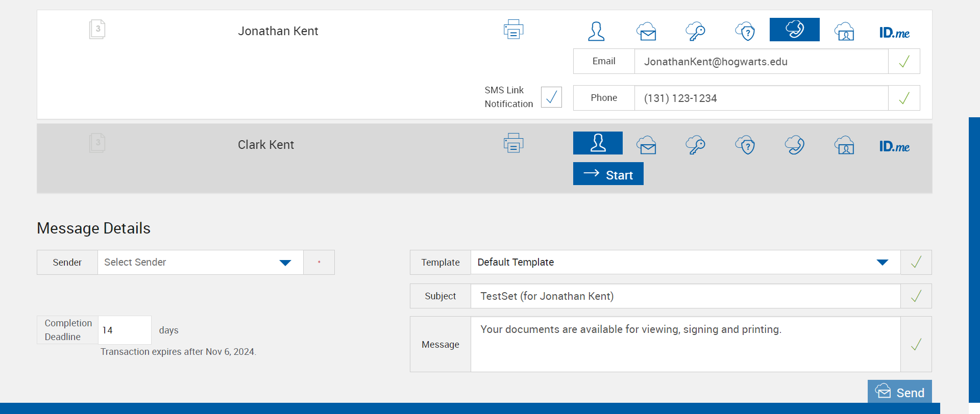Expand the Default Template dropdown

(685, 263)
